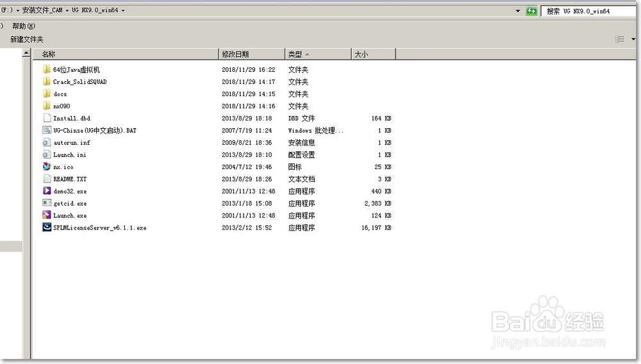This screenshot has height=364, width=641.
Task: Expand the address bar history dropdown
Action: tap(518, 11)
